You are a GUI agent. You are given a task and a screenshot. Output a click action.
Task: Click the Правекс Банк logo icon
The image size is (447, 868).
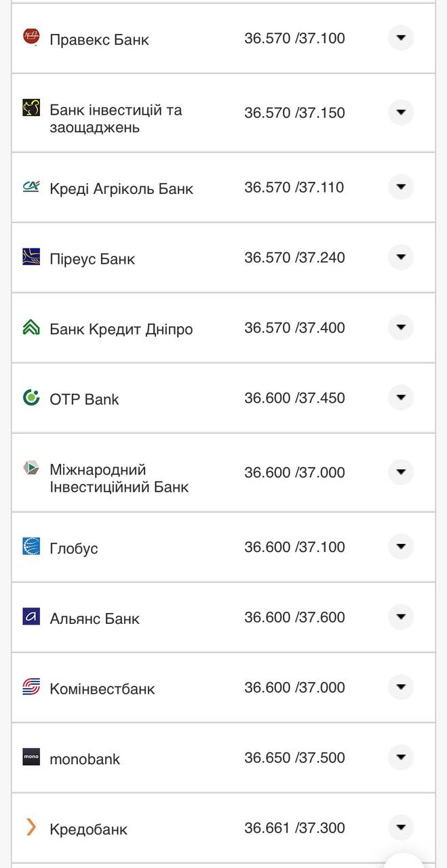31,37
